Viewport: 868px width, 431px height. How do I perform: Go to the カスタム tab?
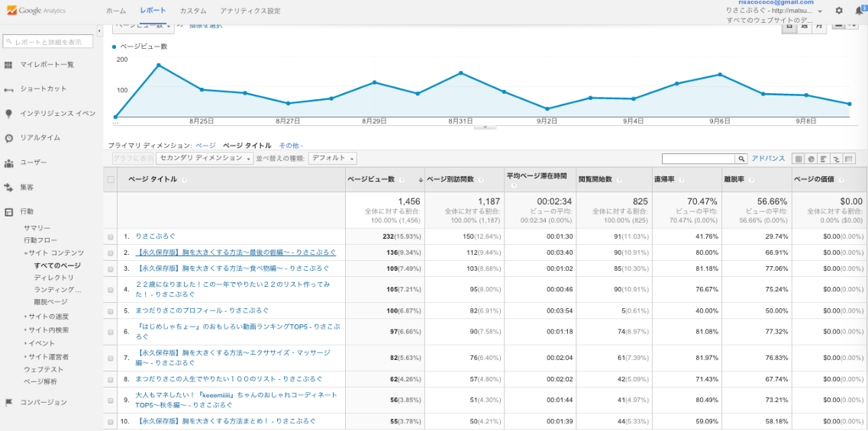pyautogui.click(x=193, y=10)
